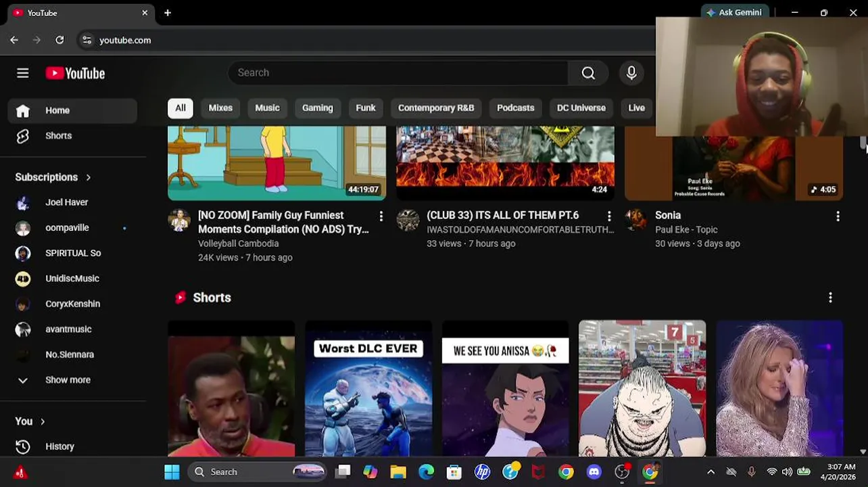The height and width of the screenshot is (487, 868).
Task: Show hidden system tray icons
Action: 710,472
